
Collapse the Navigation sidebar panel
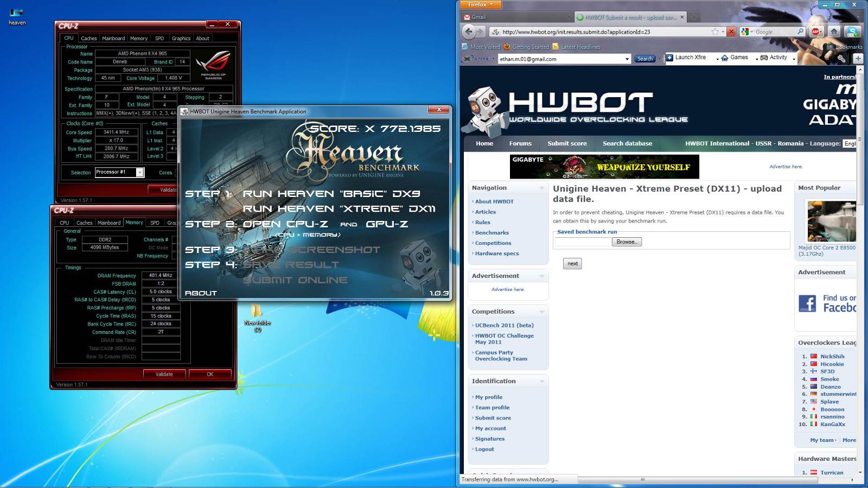(x=541, y=188)
